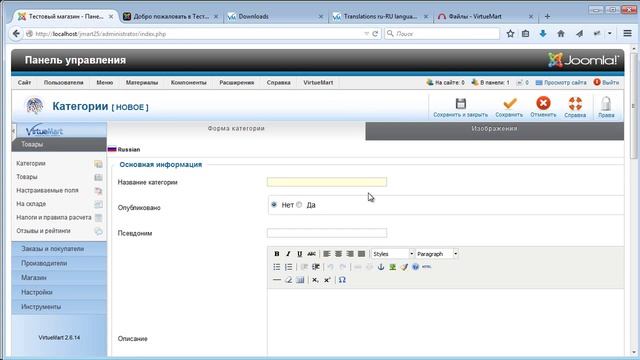Insert a numbered list
The image size is (640, 360).
point(288,267)
